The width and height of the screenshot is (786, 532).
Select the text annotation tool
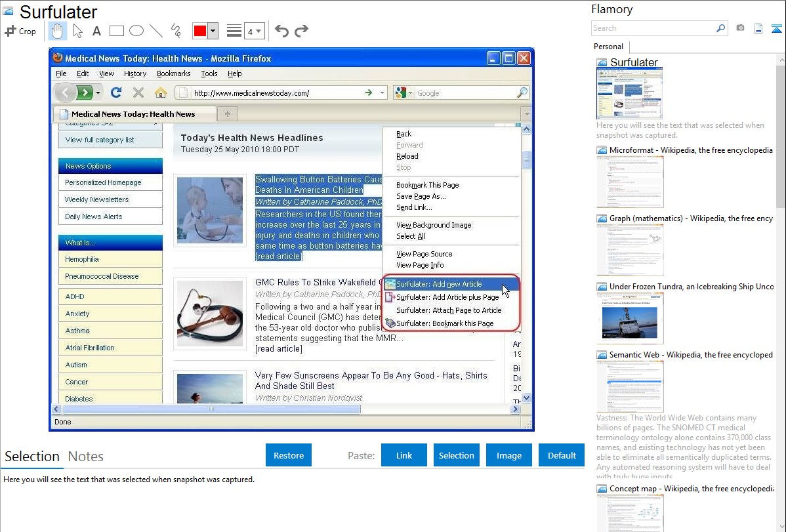tap(96, 31)
